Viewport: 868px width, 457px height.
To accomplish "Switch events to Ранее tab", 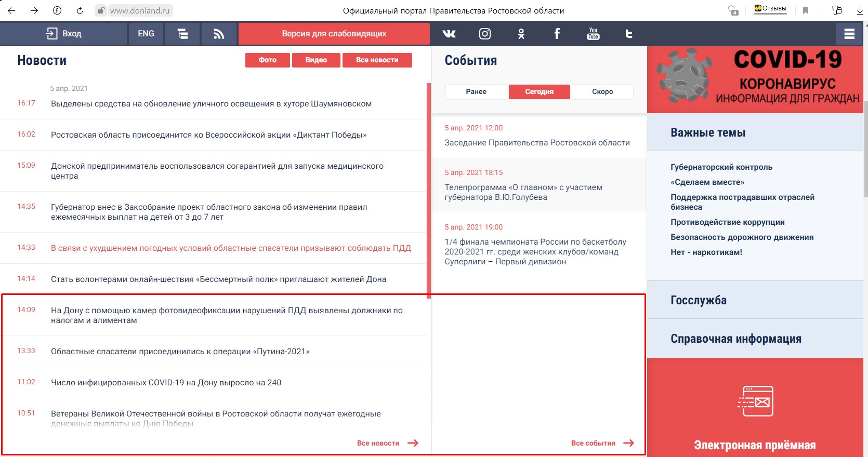I will point(476,92).
